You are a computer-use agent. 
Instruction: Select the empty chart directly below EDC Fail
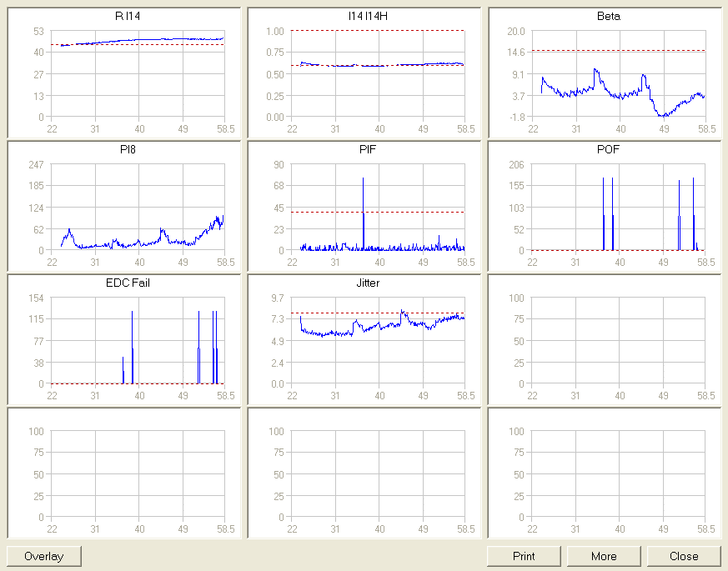(x=138, y=473)
